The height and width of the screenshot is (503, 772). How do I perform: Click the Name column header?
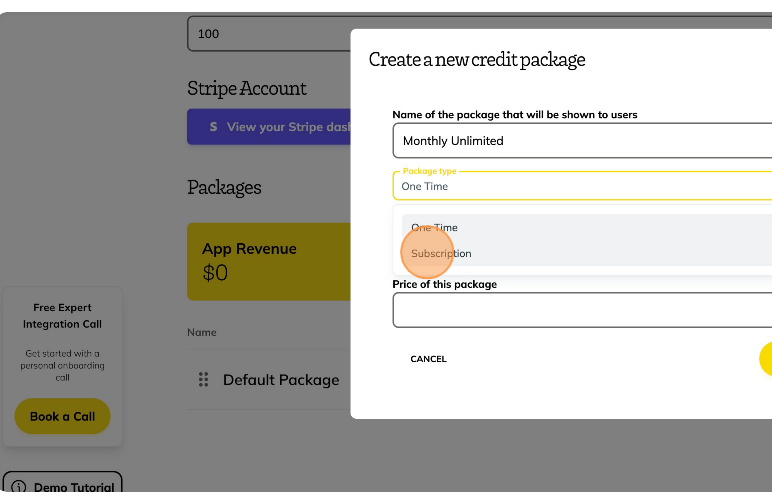(x=202, y=332)
